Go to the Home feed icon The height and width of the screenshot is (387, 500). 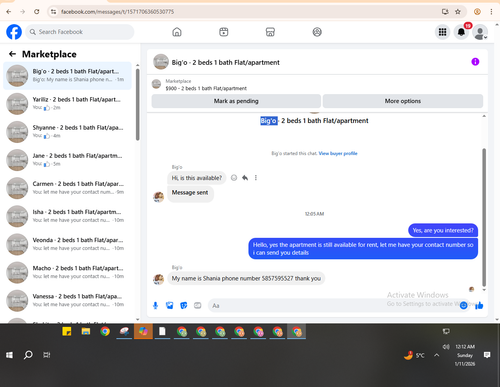177,32
